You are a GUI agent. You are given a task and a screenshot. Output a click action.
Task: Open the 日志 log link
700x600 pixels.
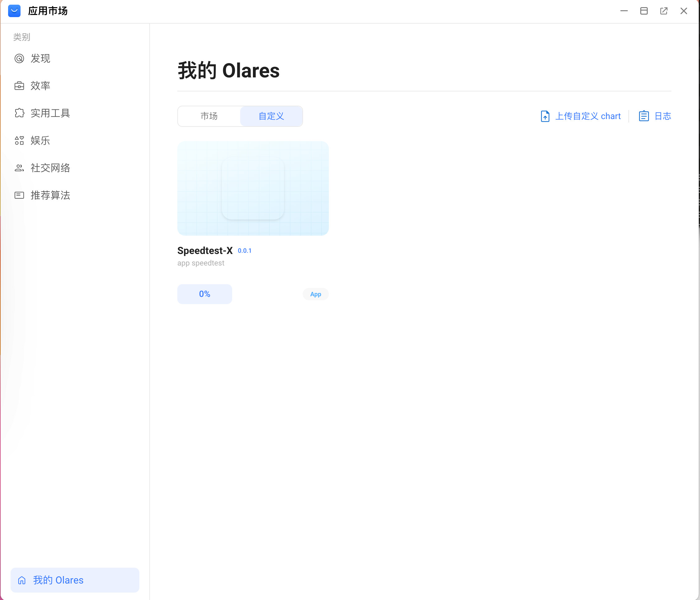coord(663,116)
